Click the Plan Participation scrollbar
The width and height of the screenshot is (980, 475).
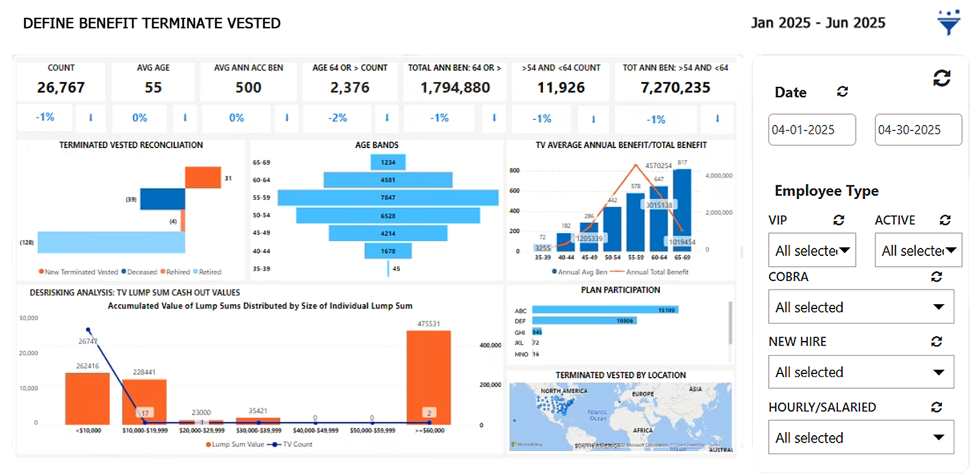pos(730,323)
